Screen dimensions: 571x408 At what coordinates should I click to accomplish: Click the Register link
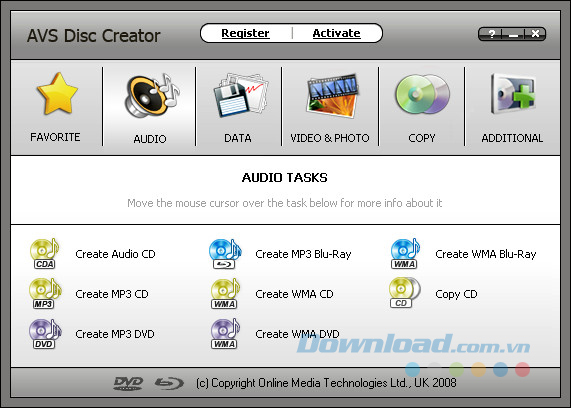pyautogui.click(x=245, y=33)
